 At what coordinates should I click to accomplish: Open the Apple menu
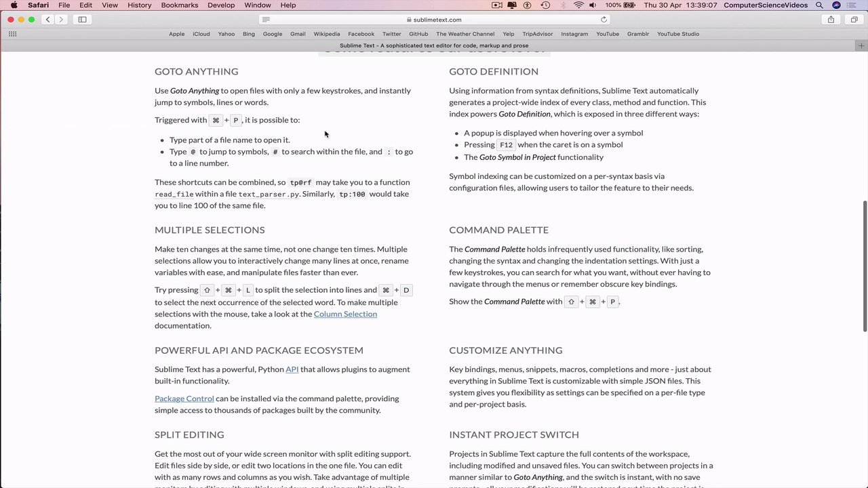pyautogui.click(x=14, y=5)
